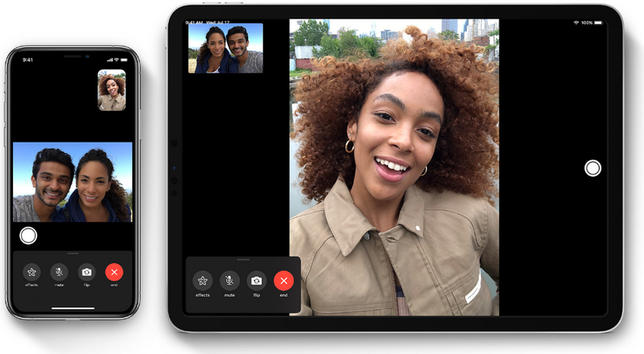This screenshot has width=644, height=354.
Task: Expand the iPhone controls panel grabber
Action: (72, 253)
